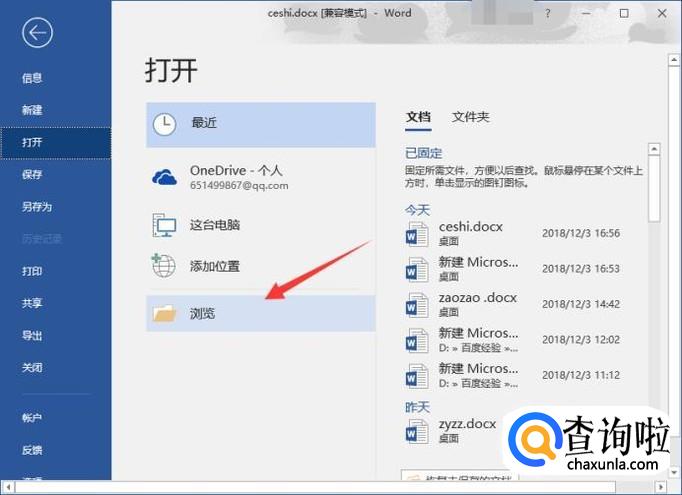Click the recent files list scrollbar thumb
The width and height of the screenshot is (682, 495).
point(654,189)
